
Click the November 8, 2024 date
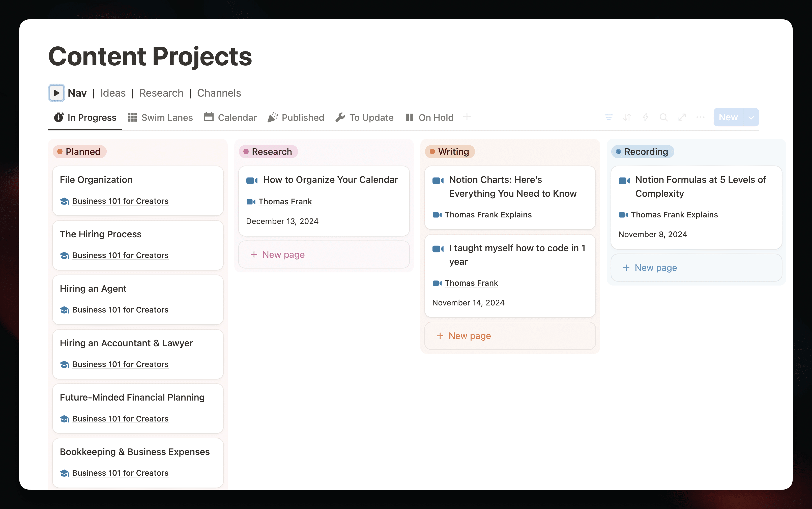click(653, 234)
